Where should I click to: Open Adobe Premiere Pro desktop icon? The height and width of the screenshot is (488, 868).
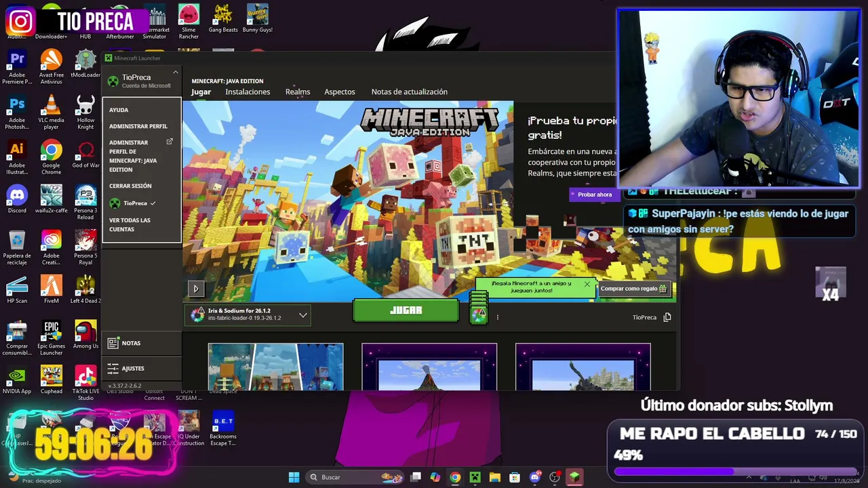pyautogui.click(x=17, y=67)
